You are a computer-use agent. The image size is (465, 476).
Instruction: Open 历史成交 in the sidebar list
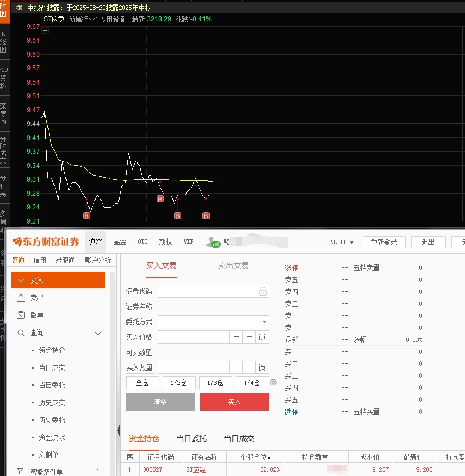[x=52, y=402]
